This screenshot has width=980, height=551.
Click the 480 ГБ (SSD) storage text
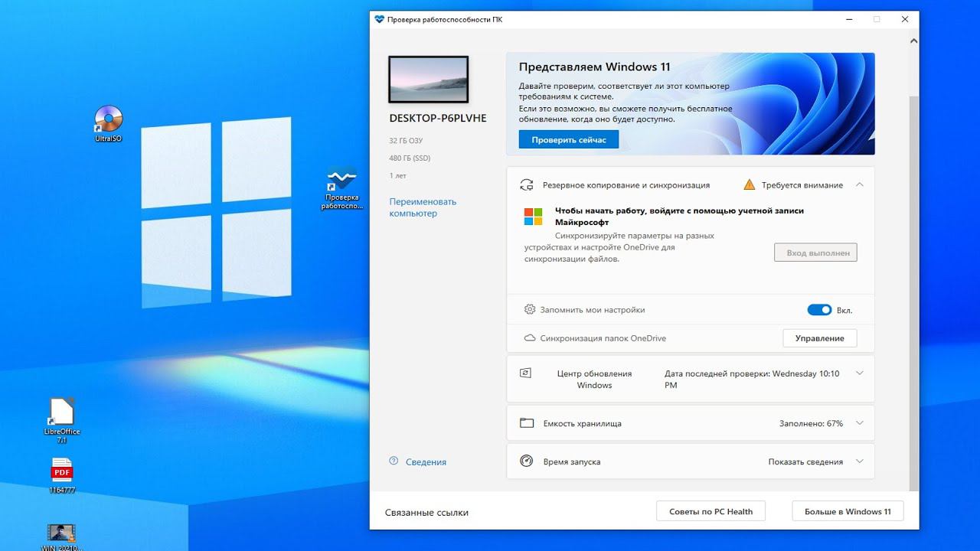[410, 158]
